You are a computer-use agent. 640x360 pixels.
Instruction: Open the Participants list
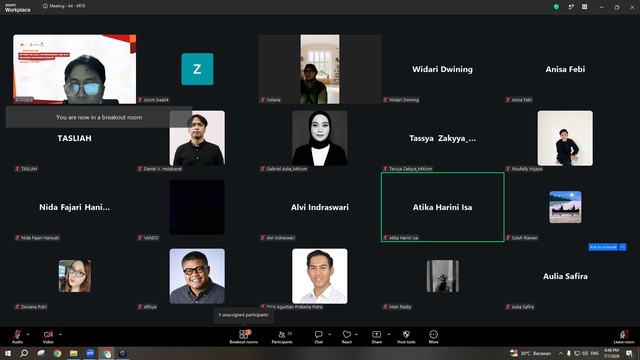[x=282, y=337]
